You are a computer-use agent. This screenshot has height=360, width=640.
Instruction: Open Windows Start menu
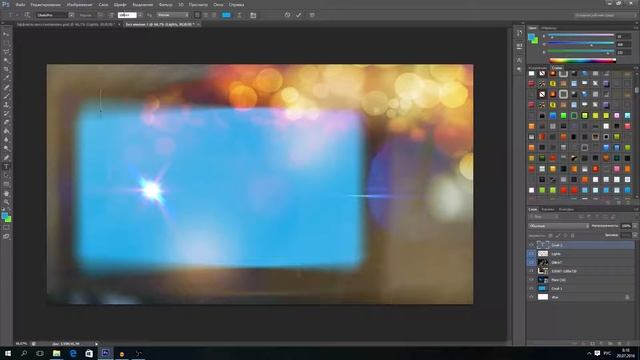[x=8, y=353]
